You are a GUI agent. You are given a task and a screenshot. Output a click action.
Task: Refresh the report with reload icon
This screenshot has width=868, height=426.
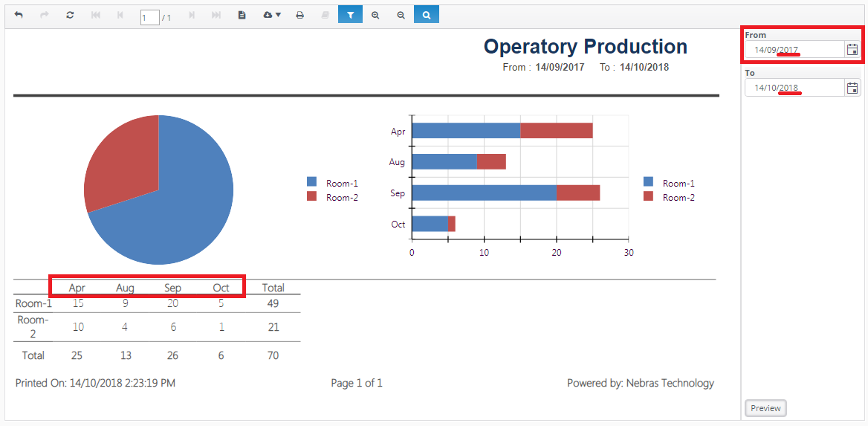pyautogui.click(x=70, y=15)
